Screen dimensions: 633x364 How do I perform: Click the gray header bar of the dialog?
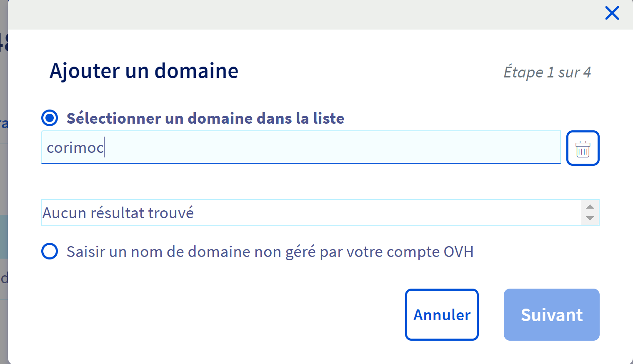coord(292,15)
